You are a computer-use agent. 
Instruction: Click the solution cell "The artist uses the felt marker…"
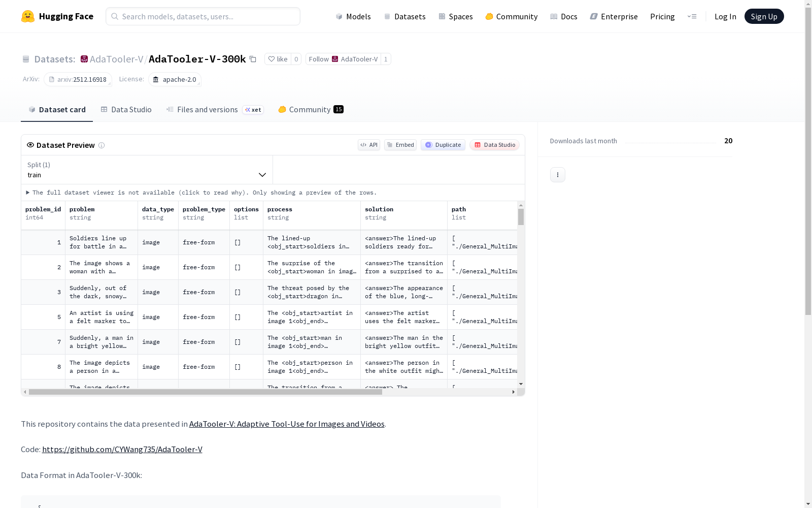point(404,317)
